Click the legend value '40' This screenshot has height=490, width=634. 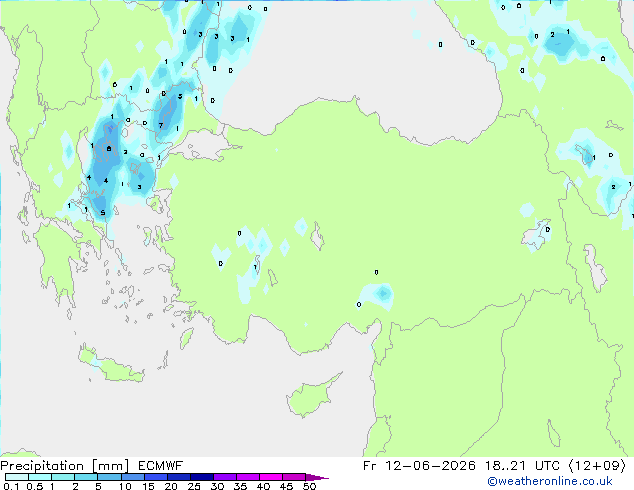tap(263, 486)
